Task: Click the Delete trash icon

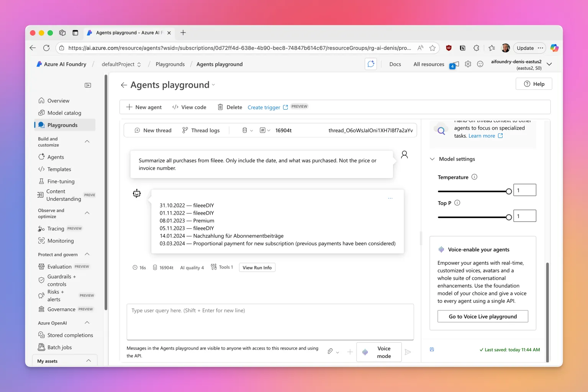Action: 220,107
